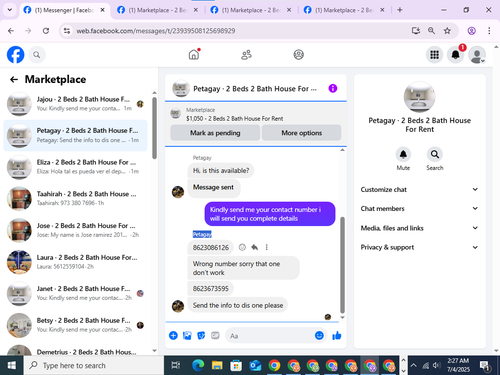Go back using the arrow beside Marketplace

(14, 79)
